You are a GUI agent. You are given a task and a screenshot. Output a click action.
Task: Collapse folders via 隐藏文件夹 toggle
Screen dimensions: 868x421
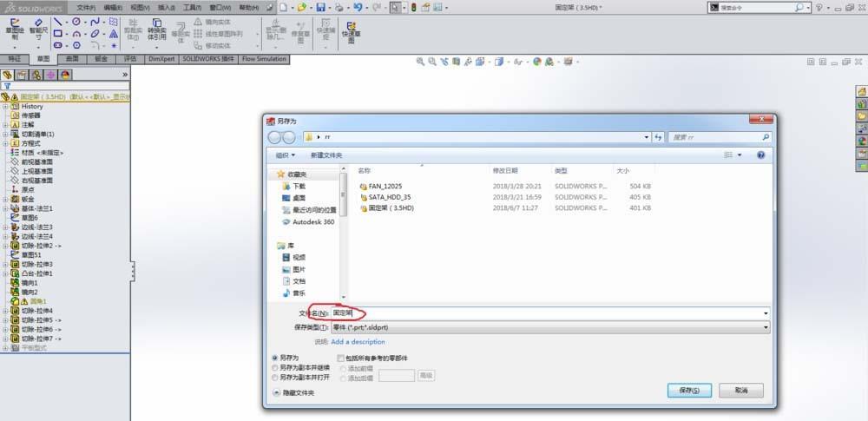tap(294, 392)
